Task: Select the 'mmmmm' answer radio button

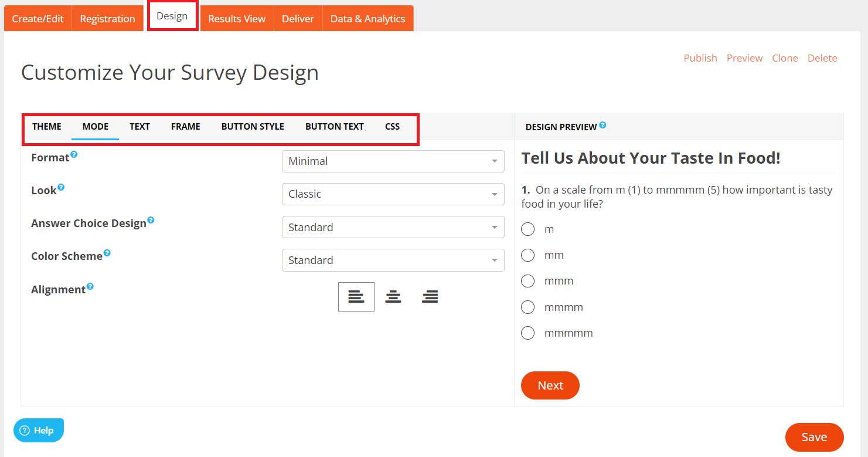Action: click(527, 333)
